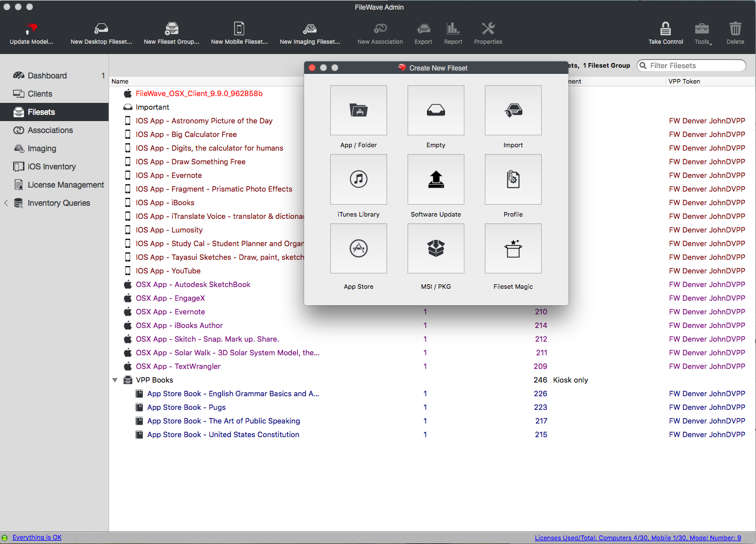This screenshot has width=756, height=544.
Task: Collapse the VPP Books group
Action: click(115, 380)
